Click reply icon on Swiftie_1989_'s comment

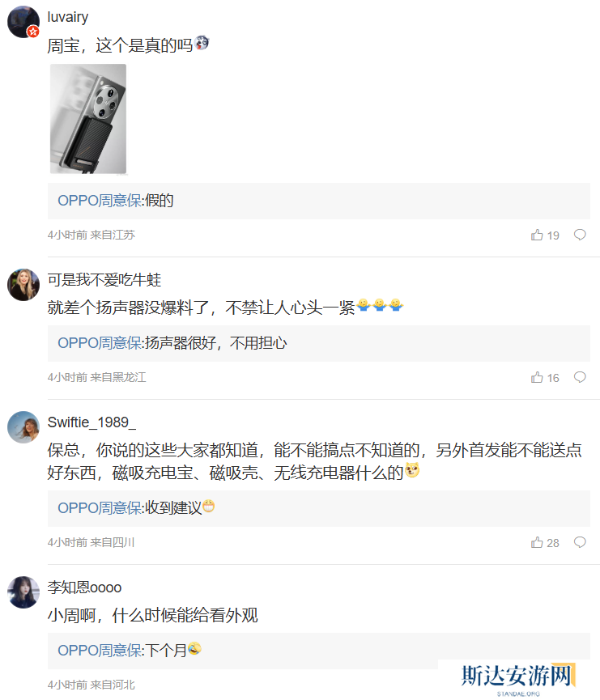coord(580,542)
